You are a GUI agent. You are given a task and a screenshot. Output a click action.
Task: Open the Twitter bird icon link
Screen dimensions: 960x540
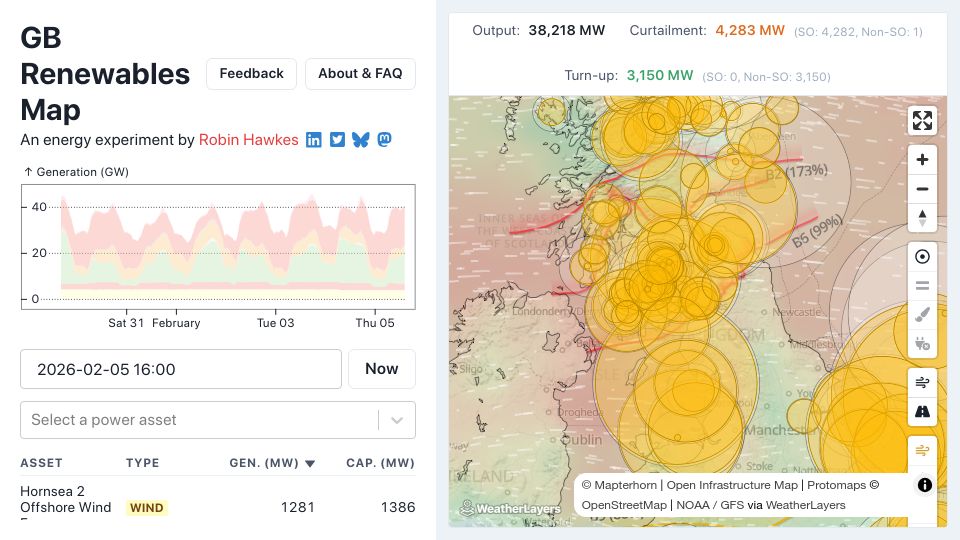pos(337,140)
